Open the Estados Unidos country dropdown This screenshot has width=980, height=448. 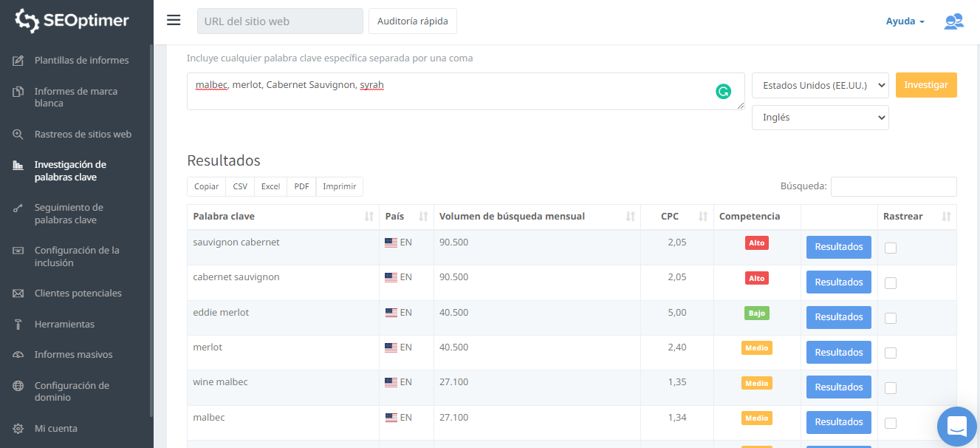[820, 85]
